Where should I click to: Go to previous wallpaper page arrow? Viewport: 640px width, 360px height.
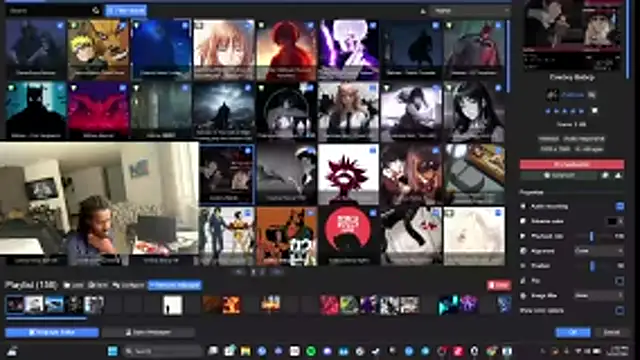(240, 271)
